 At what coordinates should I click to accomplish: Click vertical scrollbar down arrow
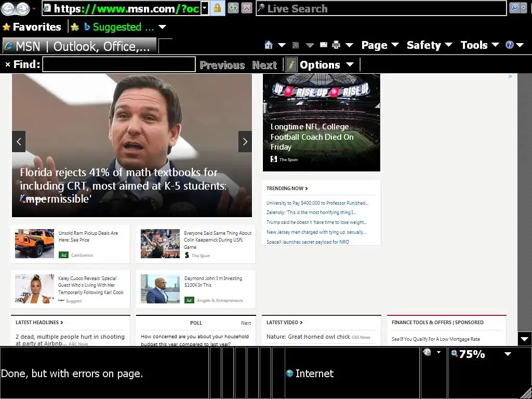525,339
